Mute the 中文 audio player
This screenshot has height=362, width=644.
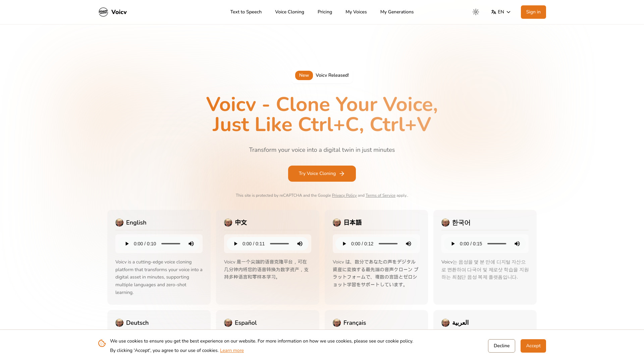click(300, 244)
